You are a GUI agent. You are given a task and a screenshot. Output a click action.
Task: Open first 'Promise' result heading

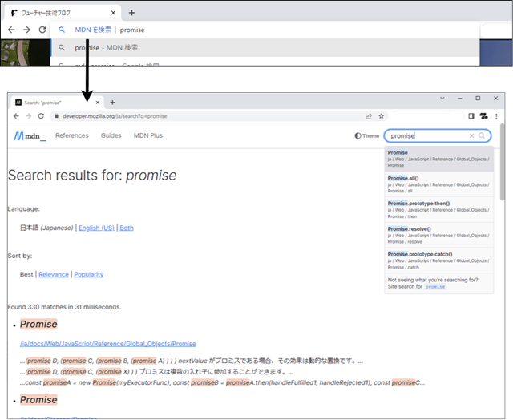(x=38, y=324)
